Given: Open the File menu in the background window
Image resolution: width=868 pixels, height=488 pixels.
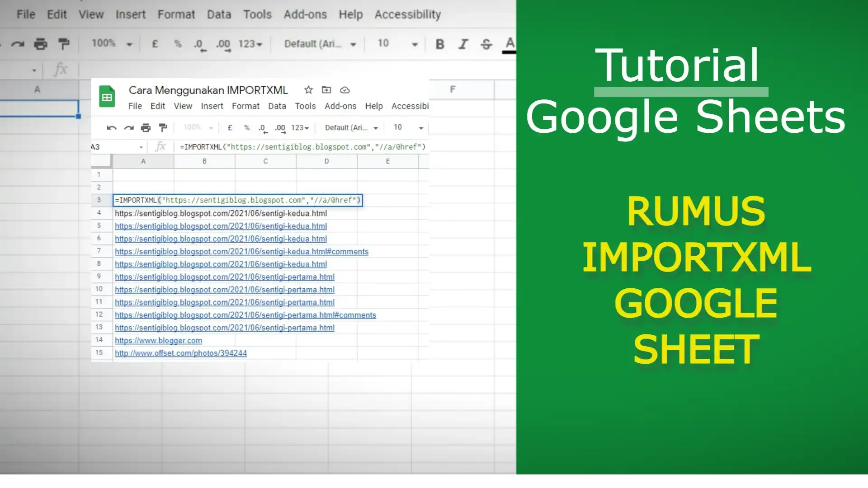Looking at the screenshot, I should (26, 14).
